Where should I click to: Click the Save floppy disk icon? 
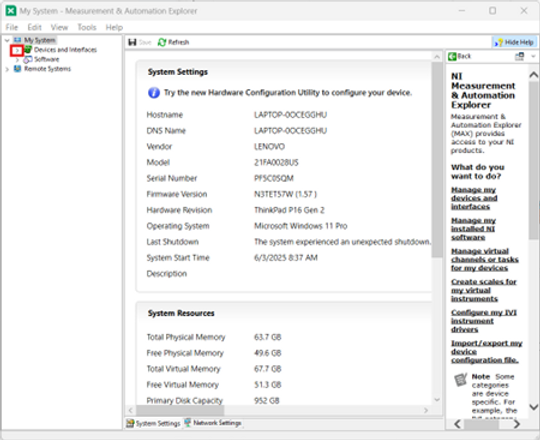click(x=132, y=42)
